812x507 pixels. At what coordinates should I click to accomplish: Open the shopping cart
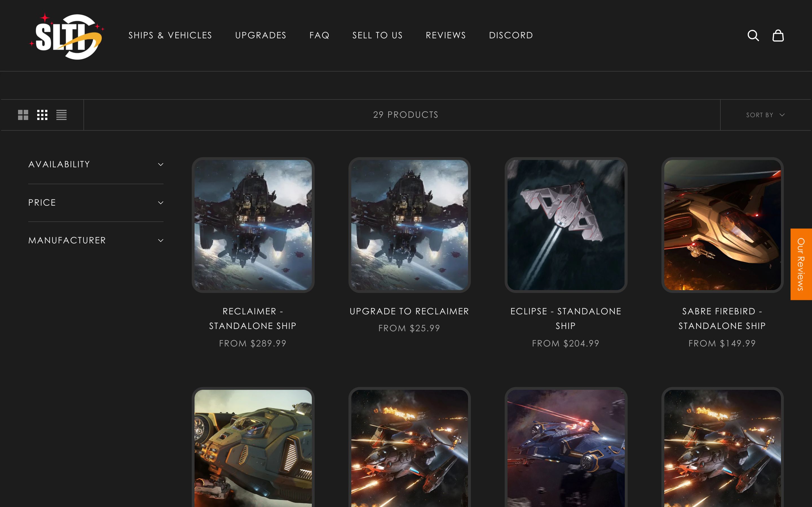pos(778,35)
